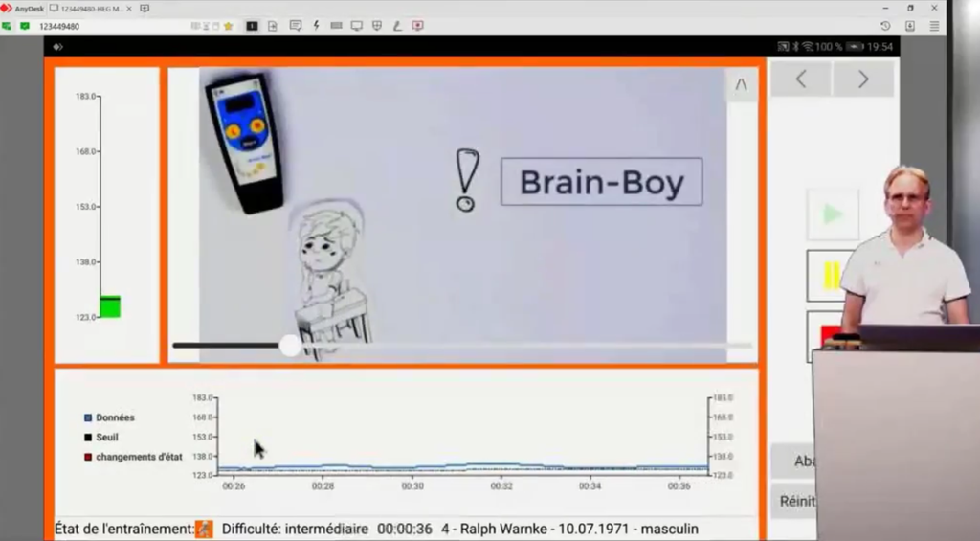
Task: Open the file transfer icon
Action: click(273, 26)
